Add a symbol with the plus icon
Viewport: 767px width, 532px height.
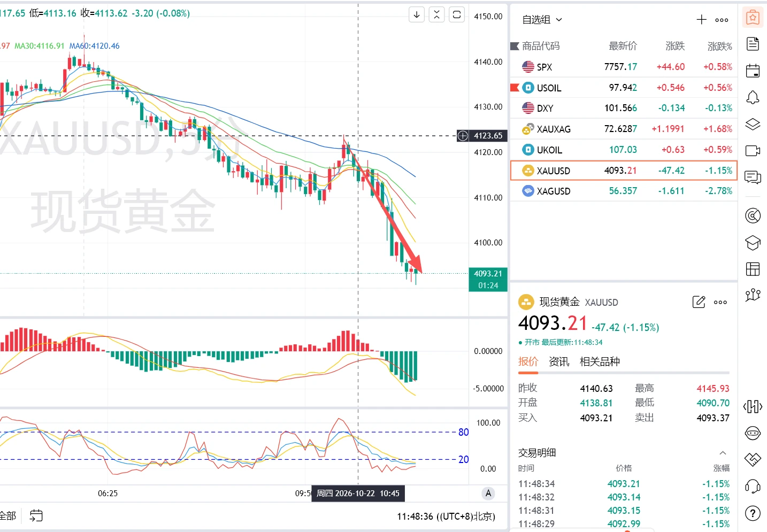(x=702, y=20)
